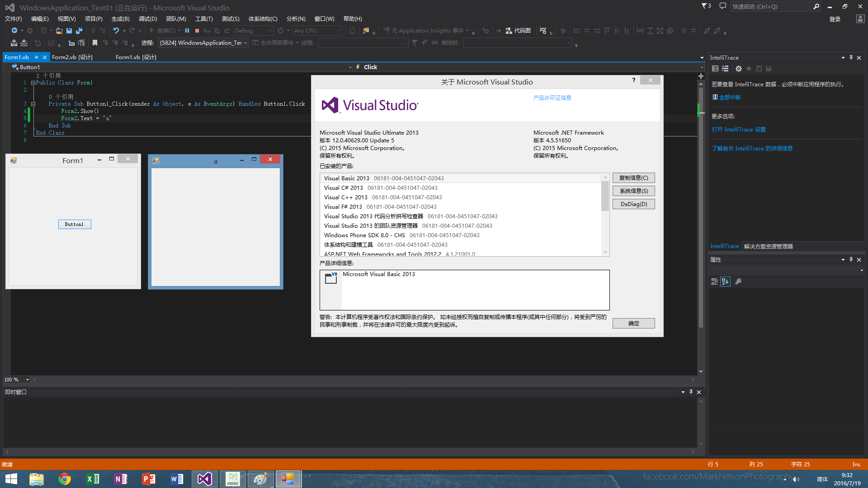Collapse the Public Class Form1 outline node
The height and width of the screenshot is (488, 868).
(33, 83)
